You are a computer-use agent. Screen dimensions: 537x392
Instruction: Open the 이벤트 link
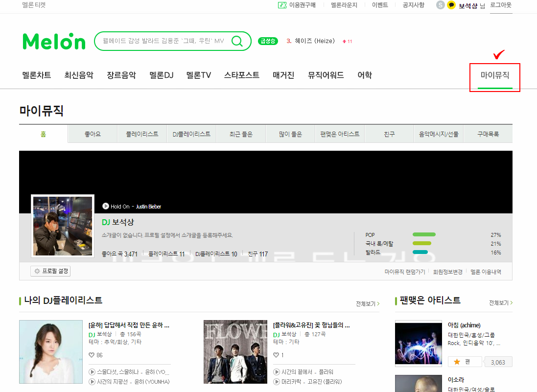380,5
